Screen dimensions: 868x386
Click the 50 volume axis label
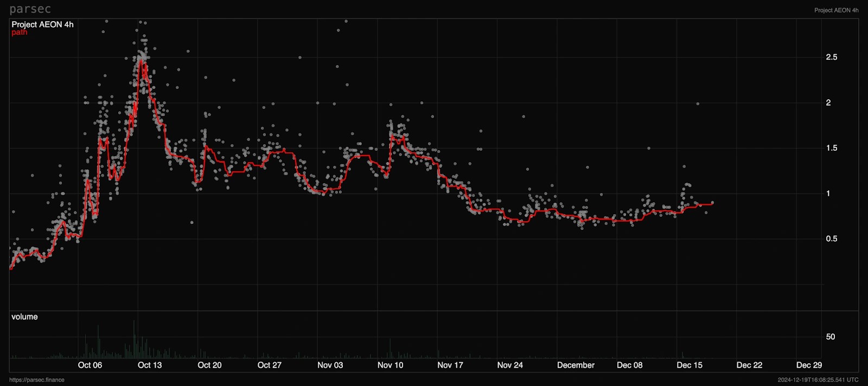coord(830,337)
